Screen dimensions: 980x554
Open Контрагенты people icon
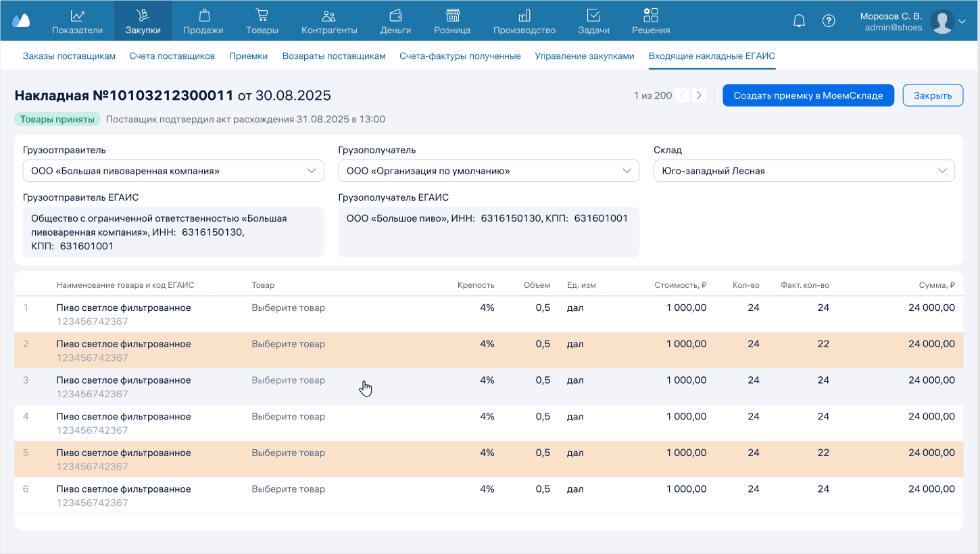(328, 16)
